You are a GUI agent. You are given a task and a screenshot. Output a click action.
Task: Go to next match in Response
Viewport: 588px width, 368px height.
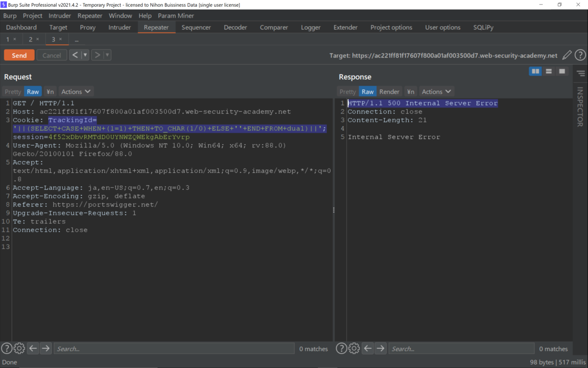point(381,348)
